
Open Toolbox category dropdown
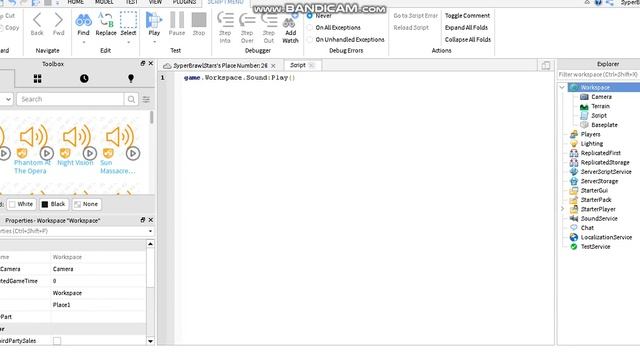(x=7, y=99)
